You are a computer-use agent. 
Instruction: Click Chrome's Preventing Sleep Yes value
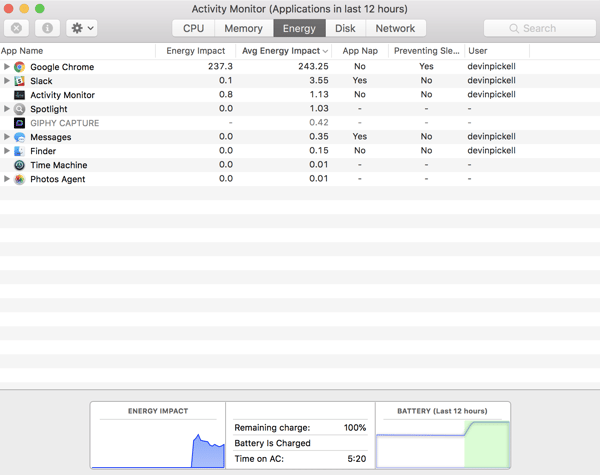(426, 66)
